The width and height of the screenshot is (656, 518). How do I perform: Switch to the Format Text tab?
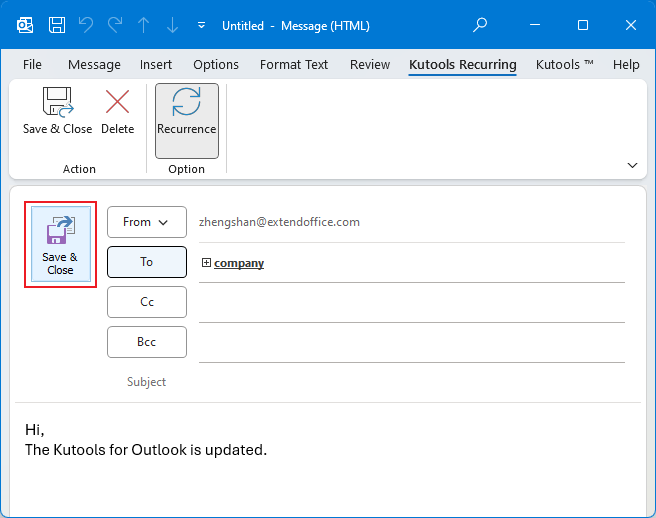pyautogui.click(x=294, y=64)
